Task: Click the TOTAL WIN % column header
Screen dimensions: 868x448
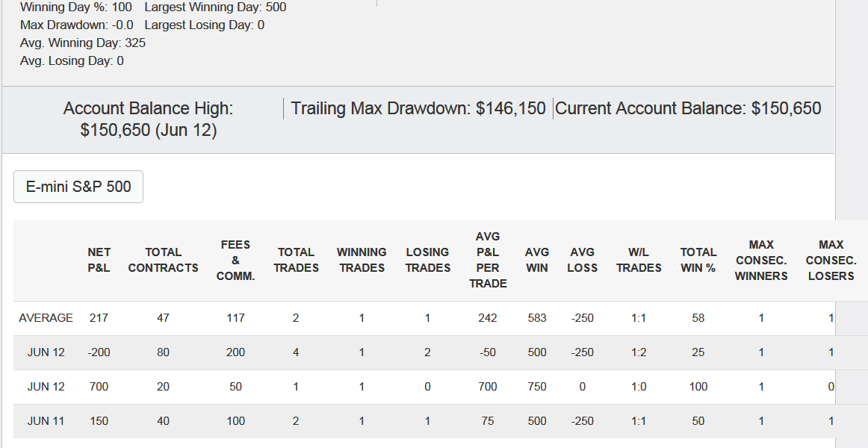Action: pyautogui.click(x=698, y=260)
